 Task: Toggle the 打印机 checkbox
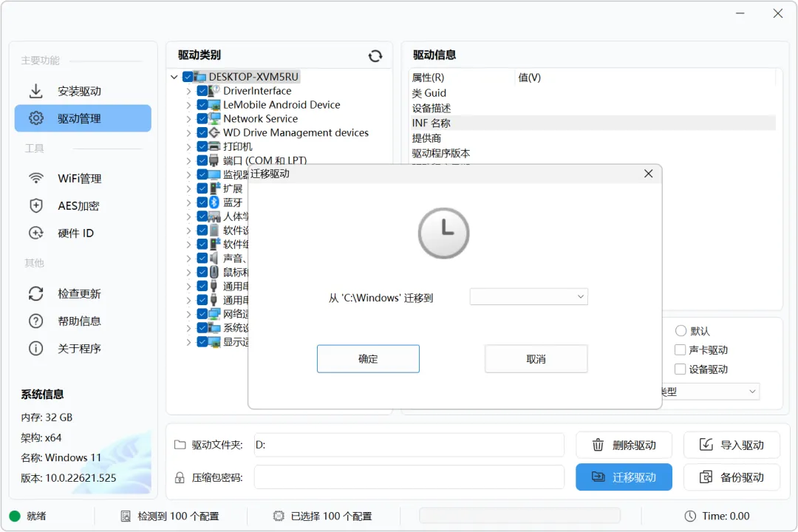pos(202,146)
